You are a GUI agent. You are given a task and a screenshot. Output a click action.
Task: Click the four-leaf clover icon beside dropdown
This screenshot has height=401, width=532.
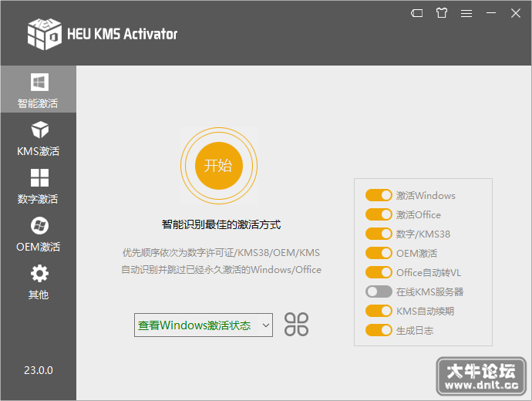pos(296,325)
